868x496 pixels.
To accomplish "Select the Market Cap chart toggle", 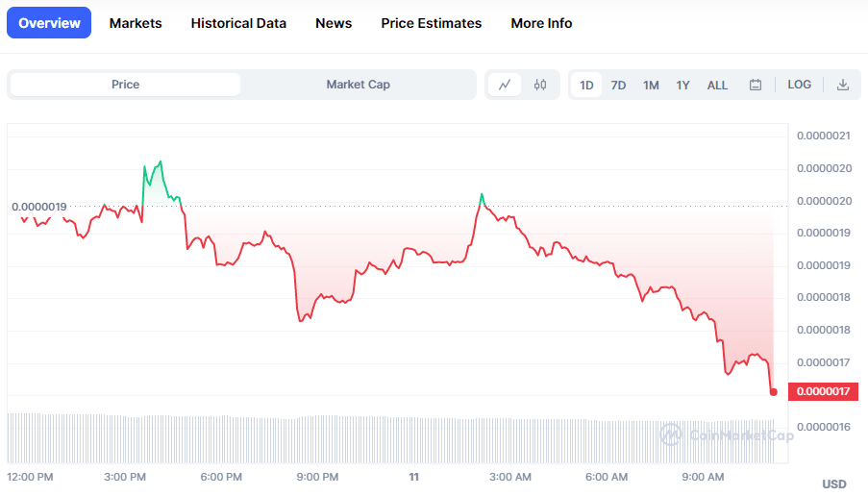I will pos(358,85).
